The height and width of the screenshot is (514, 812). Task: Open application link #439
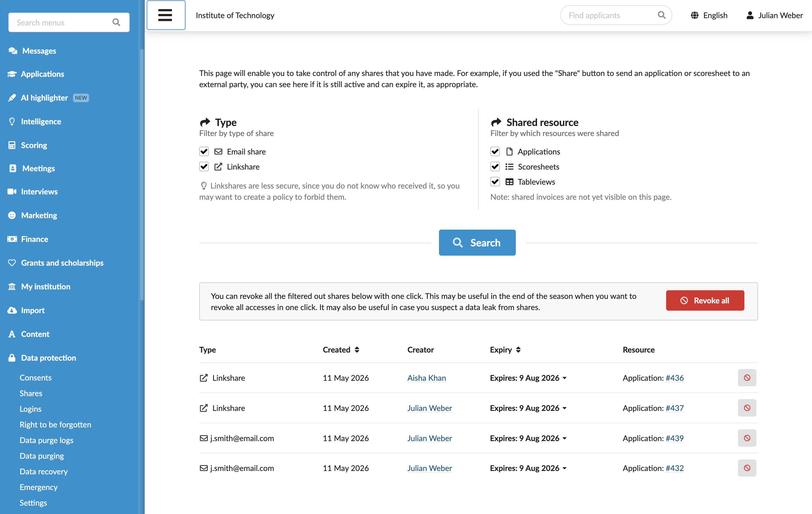pyautogui.click(x=675, y=438)
